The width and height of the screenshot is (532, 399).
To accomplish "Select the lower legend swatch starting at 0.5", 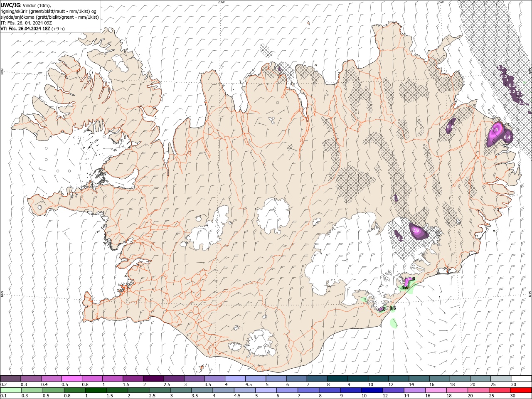I will pos(53,390).
